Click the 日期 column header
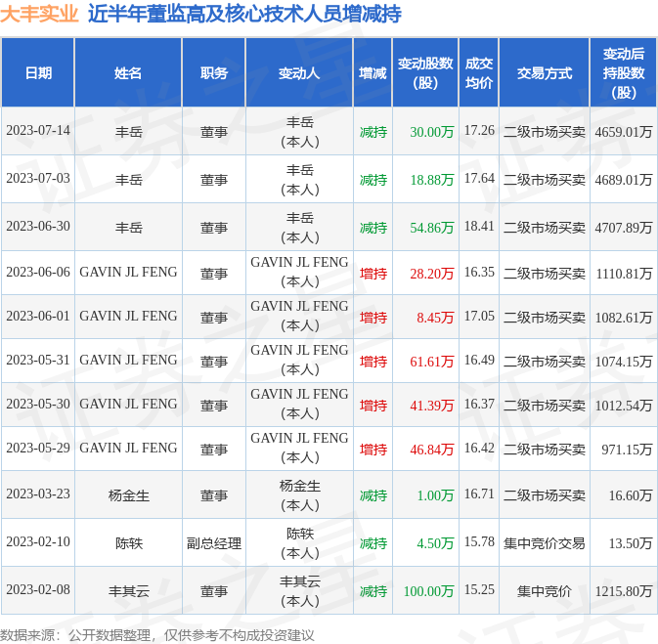 pyautogui.click(x=38, y=73)
